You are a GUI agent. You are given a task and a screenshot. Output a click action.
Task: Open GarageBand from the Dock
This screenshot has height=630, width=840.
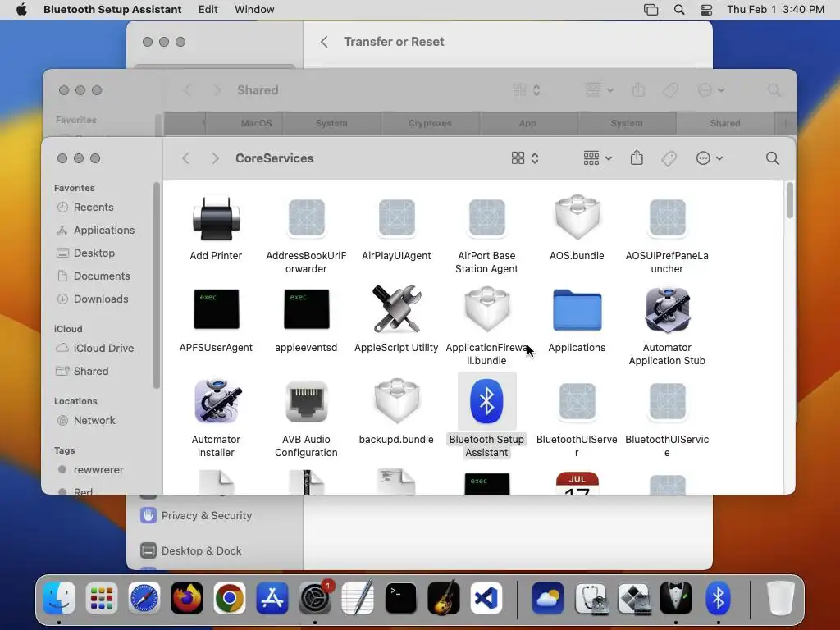444,598
